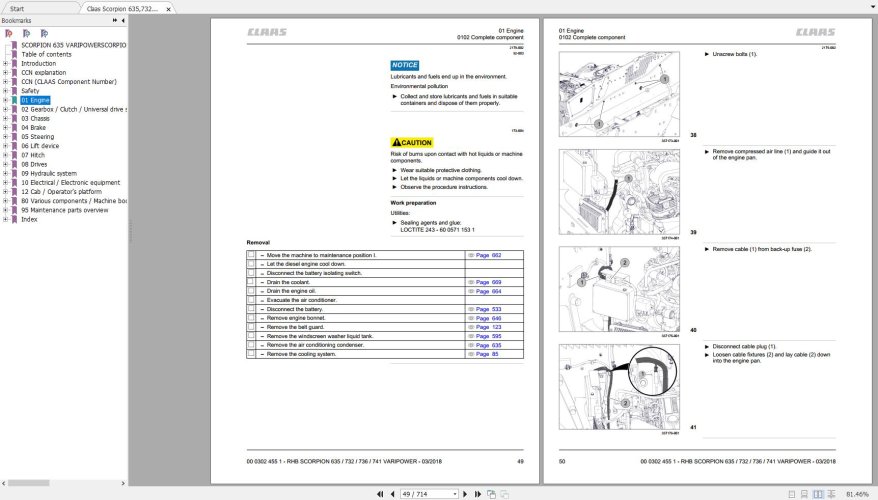Screen dimensions: 878x500
Task: Click the bookmark icon beside Index
Action: point(15,219)
